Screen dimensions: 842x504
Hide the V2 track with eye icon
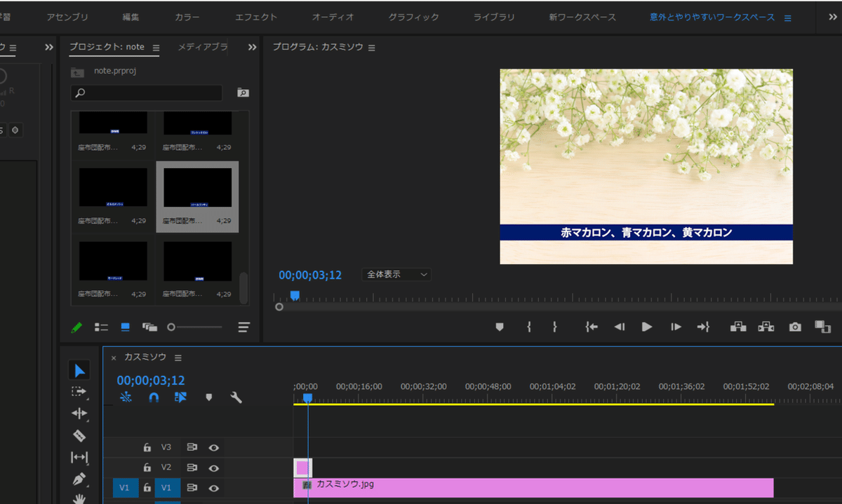click(x=213, y=468)
